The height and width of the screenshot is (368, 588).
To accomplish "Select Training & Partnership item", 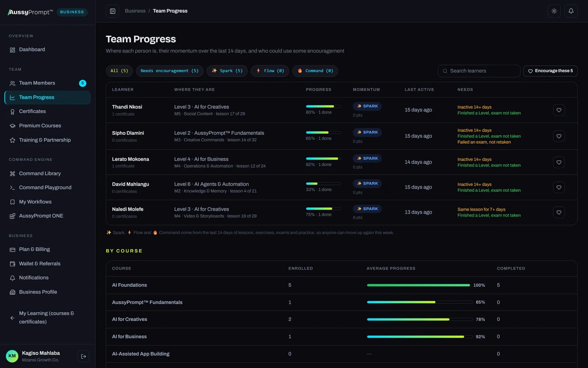I will (47, 140).
